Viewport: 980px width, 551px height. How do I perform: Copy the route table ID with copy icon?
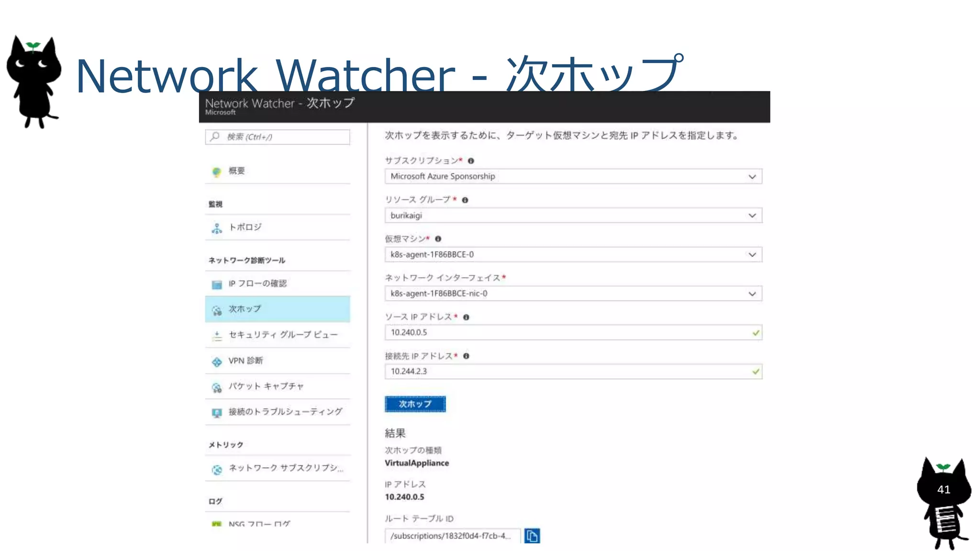pyautogui.click(x=532, y=536)
